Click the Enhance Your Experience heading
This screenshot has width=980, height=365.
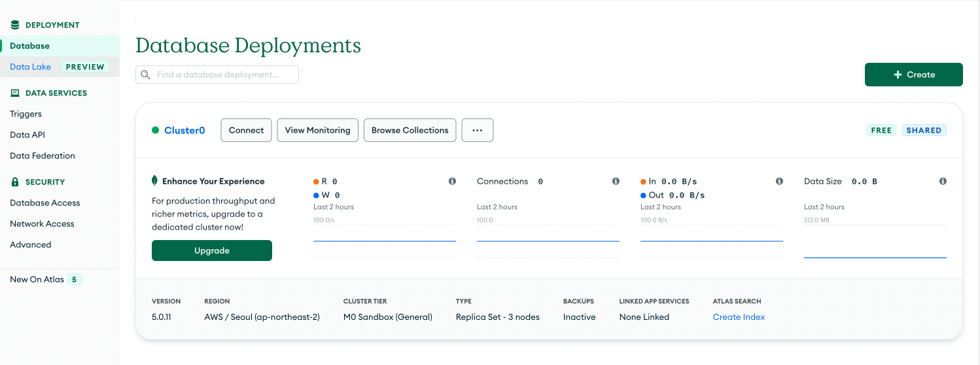click(x=213, y=181)
